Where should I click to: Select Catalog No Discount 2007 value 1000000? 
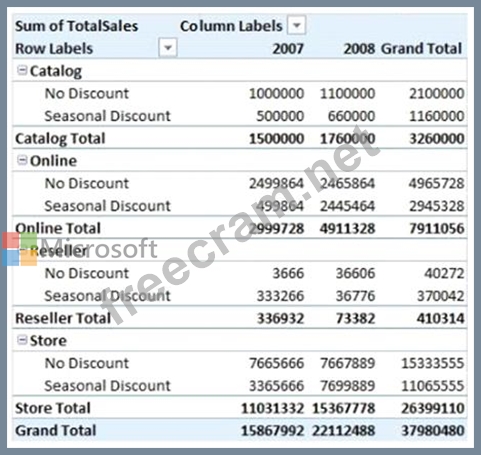pyautogui.click(x=276, y=94)
